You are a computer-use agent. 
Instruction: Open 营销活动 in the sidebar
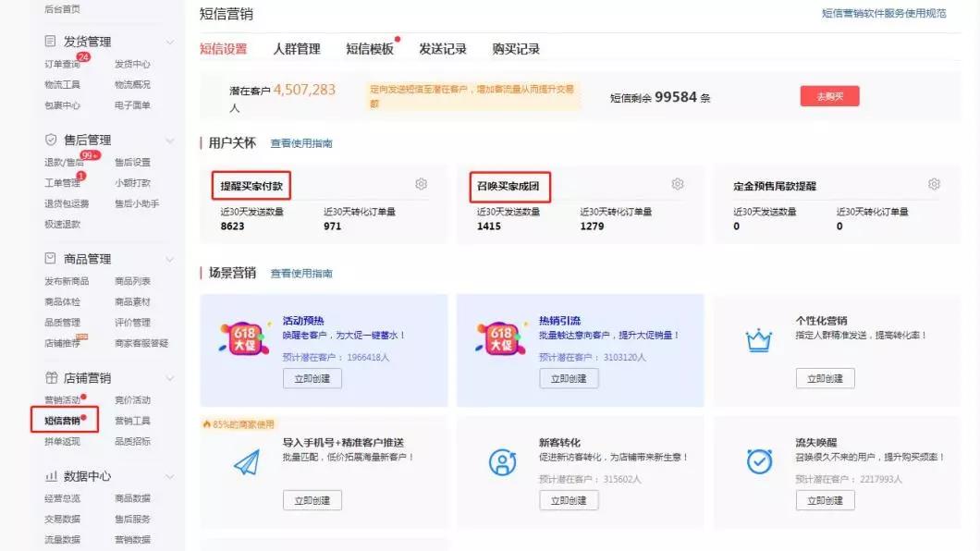[x=62, y=399]
